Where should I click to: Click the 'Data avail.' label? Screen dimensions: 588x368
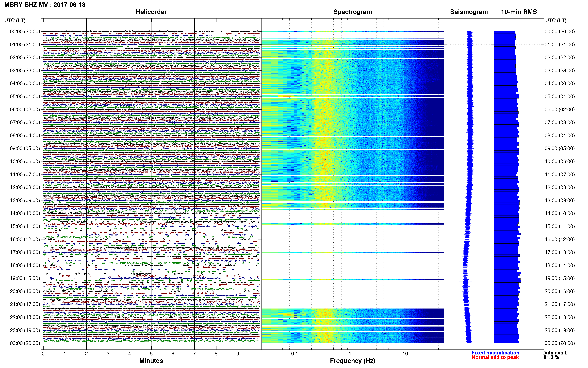coord(555,353)
